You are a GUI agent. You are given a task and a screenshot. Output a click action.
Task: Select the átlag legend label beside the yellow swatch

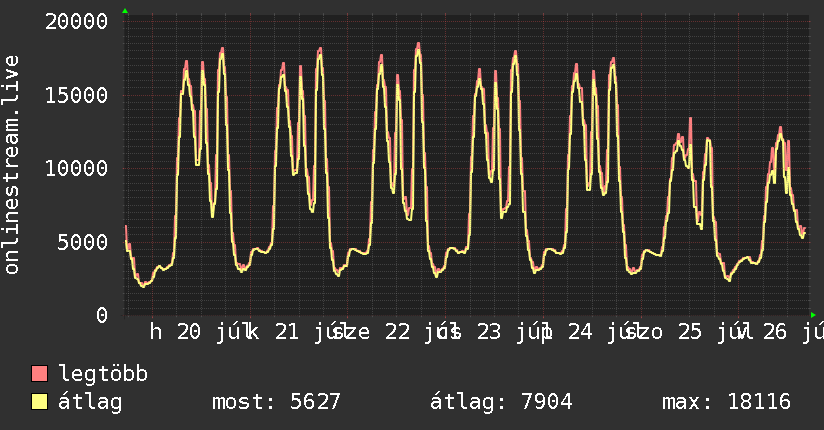[90, 402]
